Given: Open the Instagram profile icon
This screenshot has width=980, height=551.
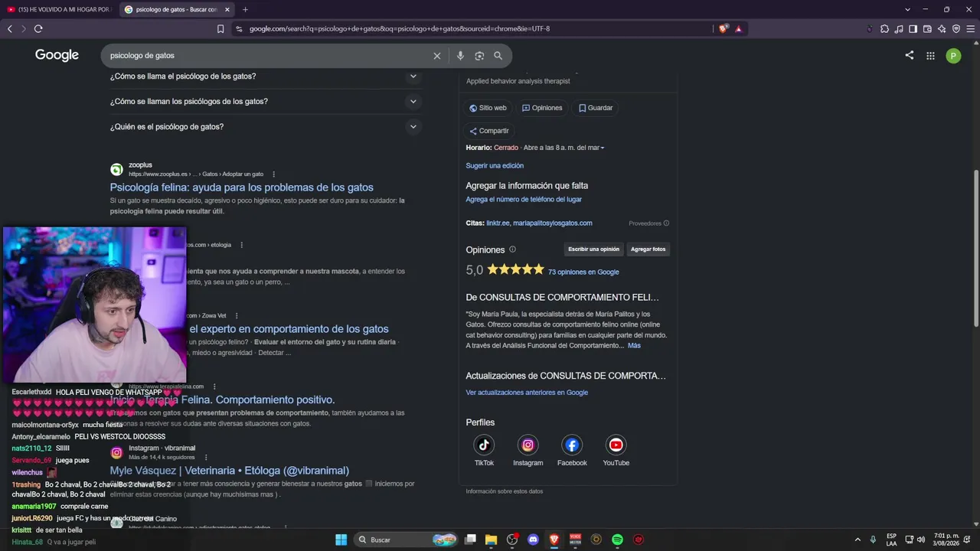Looking at the screenshot, I should click(528, 445).
